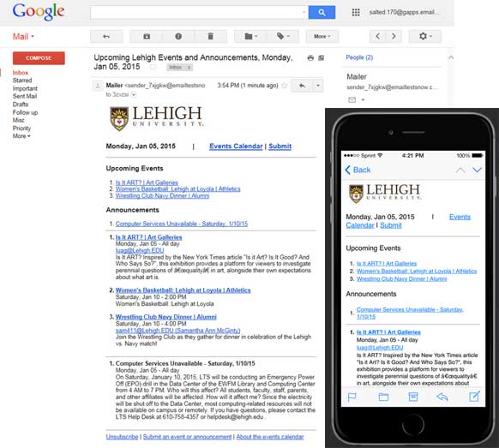Open the Inbox folder
The width and height of the screenshot is (499, 448).
pyautogui.click(x=21, y=73)
